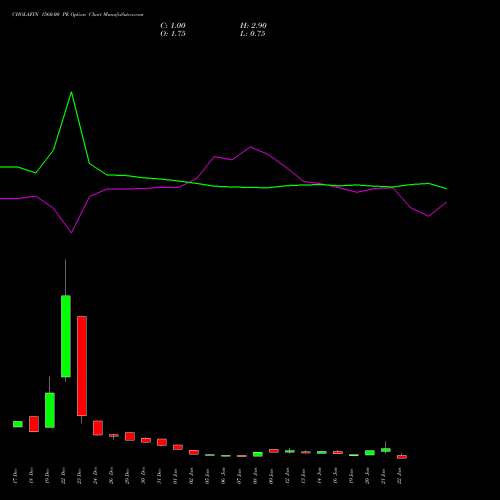Click the 17 Dec date label
This screenshot has width=500, height=500.
[x=15, y=476]
